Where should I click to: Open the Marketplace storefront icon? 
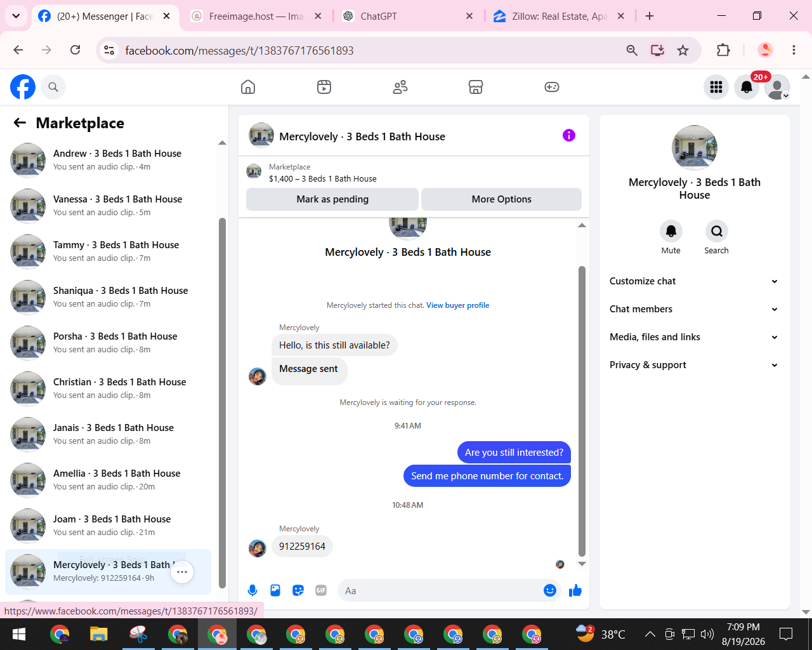(x=476, y=87)
